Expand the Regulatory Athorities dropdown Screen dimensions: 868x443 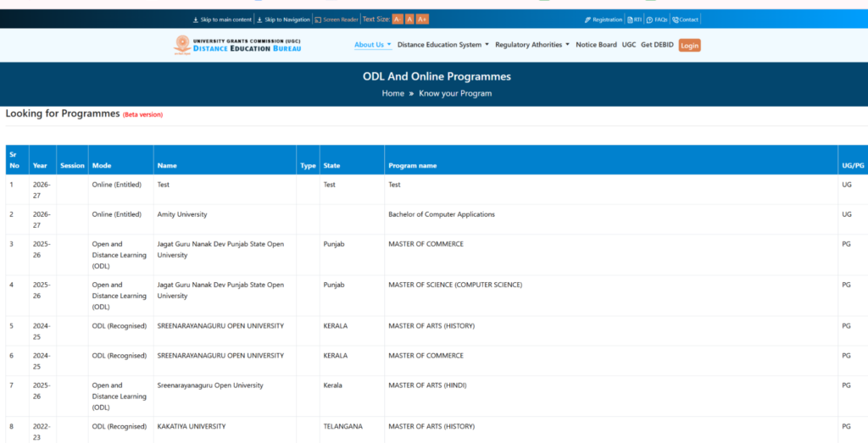click(532, 45)
